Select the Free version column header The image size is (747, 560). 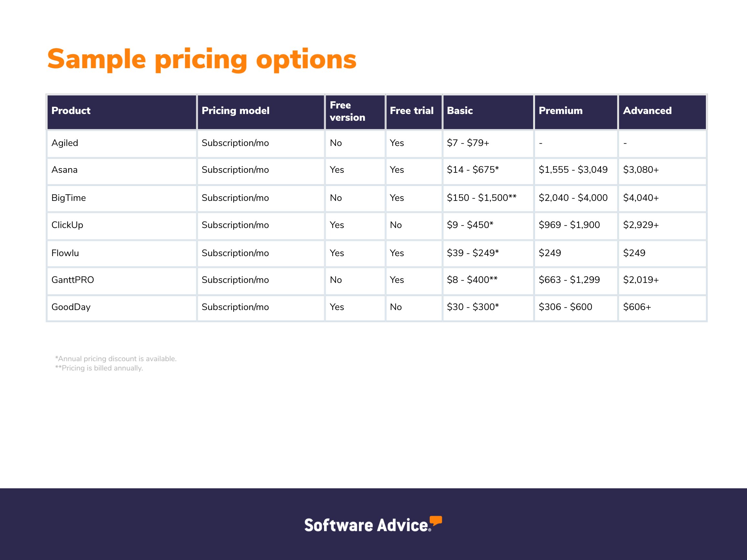(347, 111)
